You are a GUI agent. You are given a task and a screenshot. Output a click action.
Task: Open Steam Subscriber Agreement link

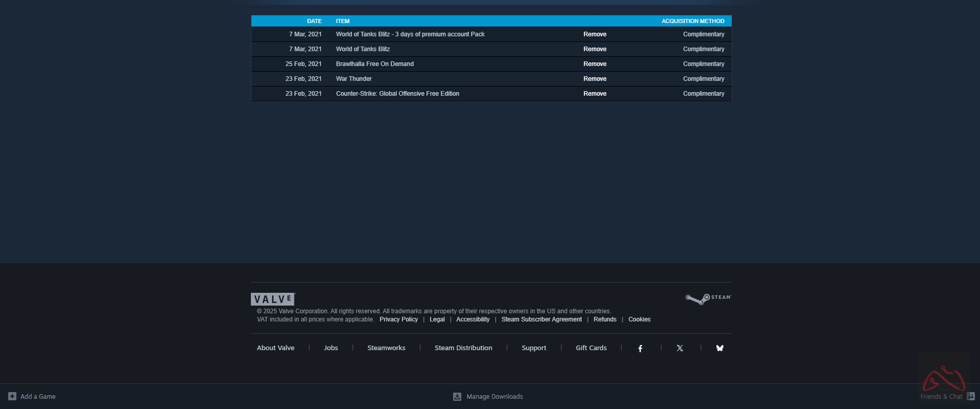[x=541, y=319]
